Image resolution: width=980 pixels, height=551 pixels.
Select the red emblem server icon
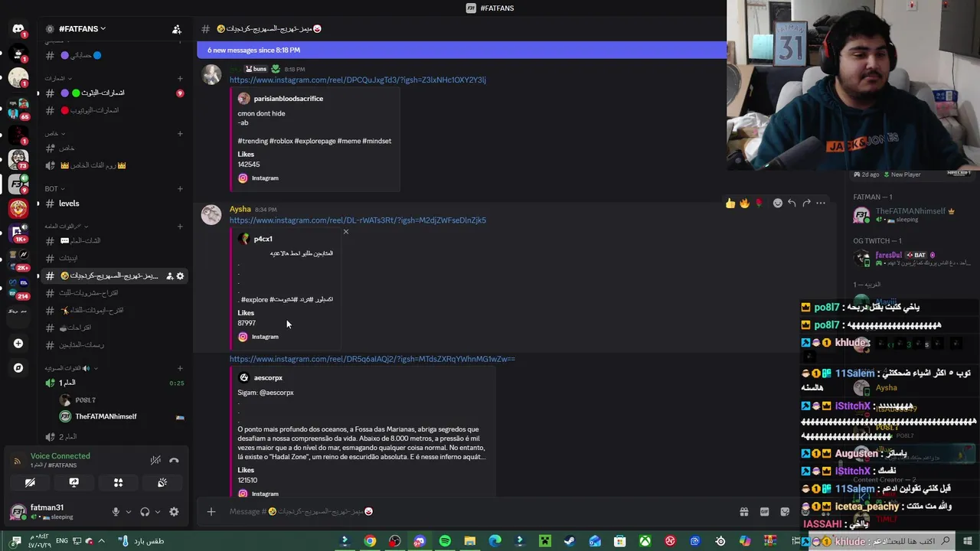point(18,207)
